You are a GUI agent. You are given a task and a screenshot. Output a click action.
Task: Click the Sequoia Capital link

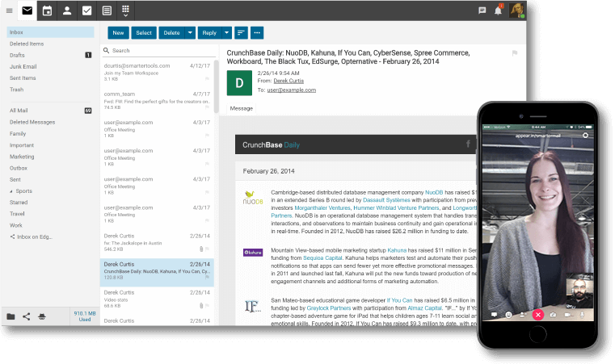(322, 258)
